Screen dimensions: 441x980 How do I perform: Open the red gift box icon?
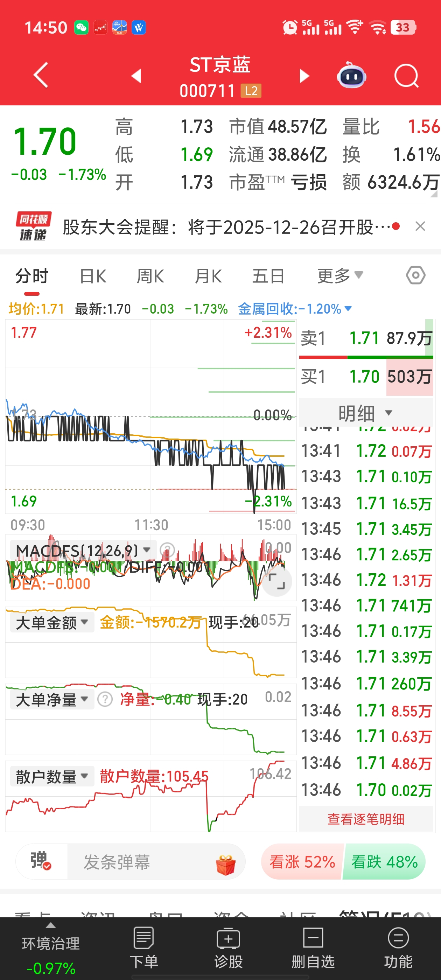pos(226,865)
